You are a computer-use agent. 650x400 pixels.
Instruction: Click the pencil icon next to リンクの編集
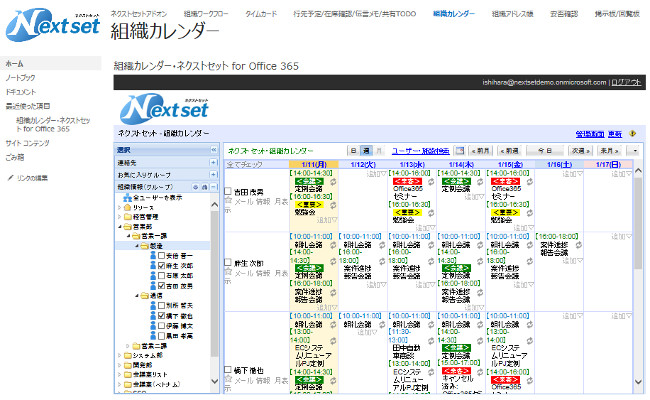coord(10,178)
